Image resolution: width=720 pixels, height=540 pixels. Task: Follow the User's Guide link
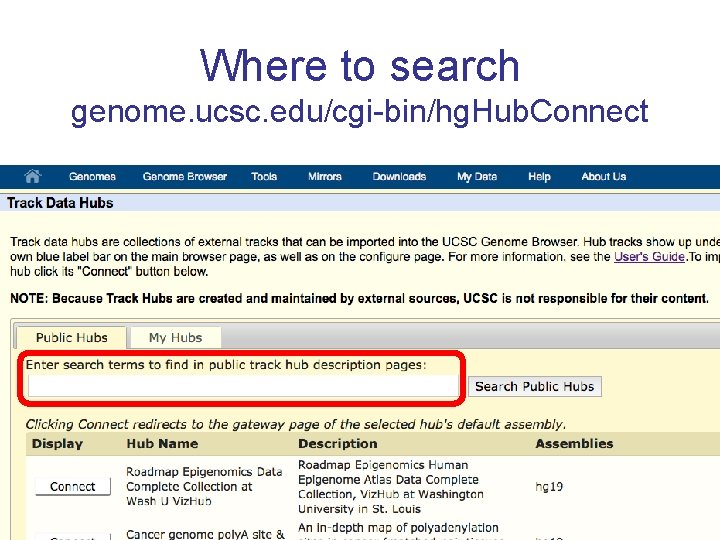click(649, 256)
